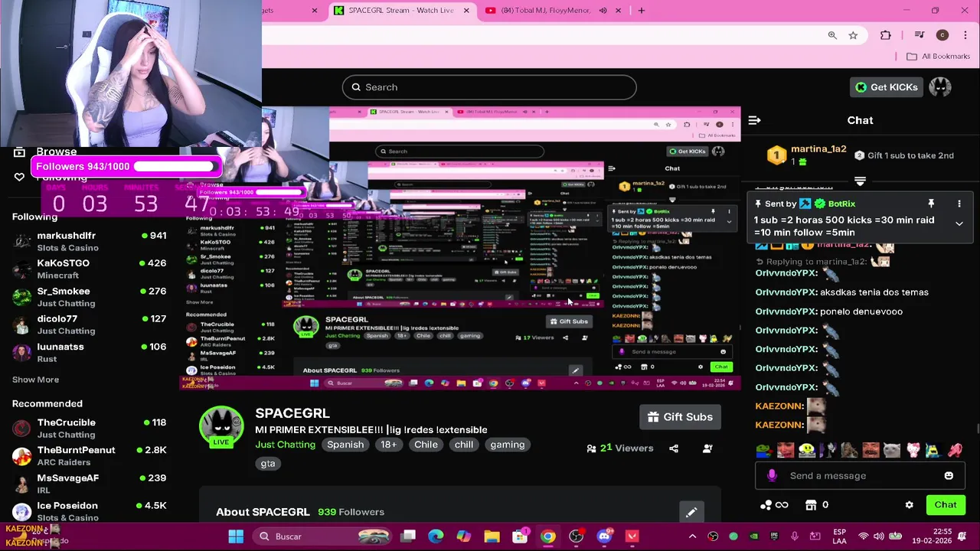Click the Kick search box

tap(489, 87)
